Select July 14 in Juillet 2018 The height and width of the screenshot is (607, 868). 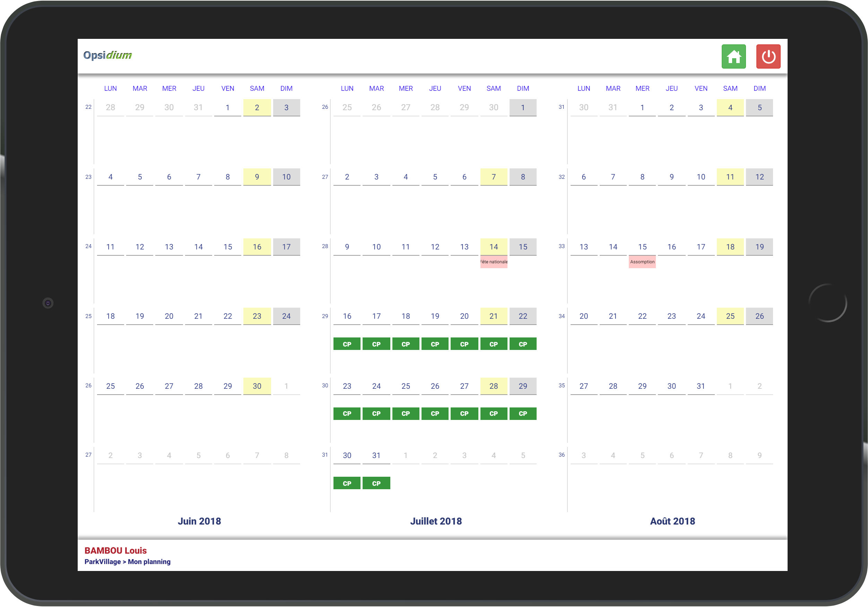click(494, 247)
